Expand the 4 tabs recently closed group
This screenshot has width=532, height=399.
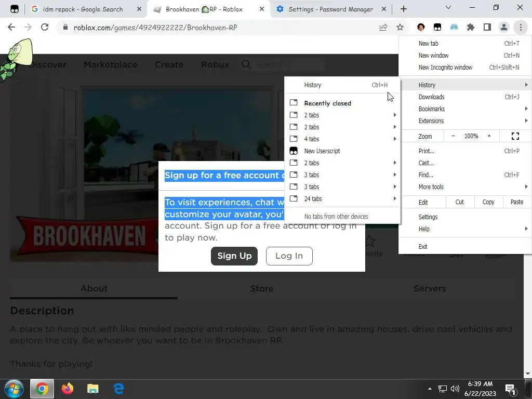click(x=342, y=139)
